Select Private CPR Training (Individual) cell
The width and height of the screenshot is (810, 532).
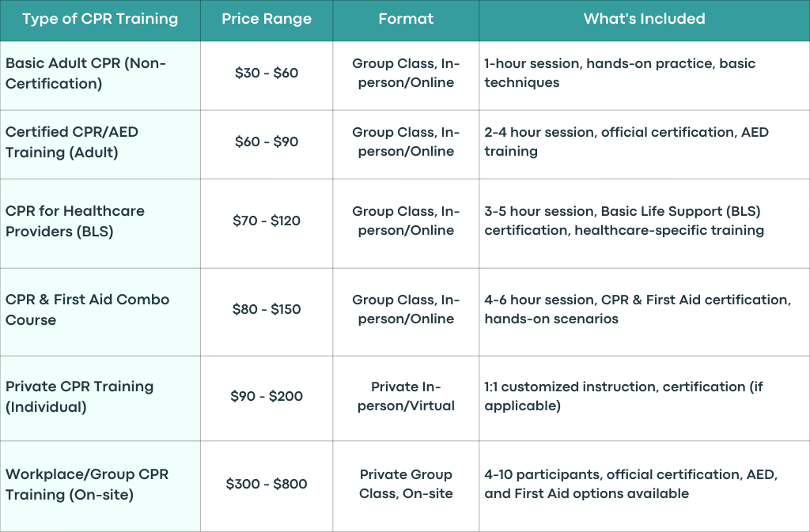100,397
